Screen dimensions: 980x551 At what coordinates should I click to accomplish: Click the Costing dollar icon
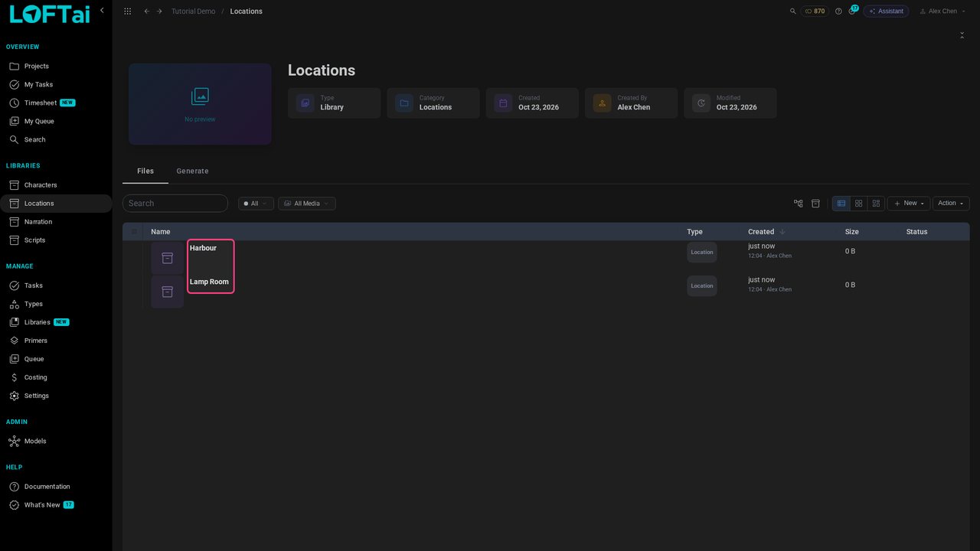(14, 378)
